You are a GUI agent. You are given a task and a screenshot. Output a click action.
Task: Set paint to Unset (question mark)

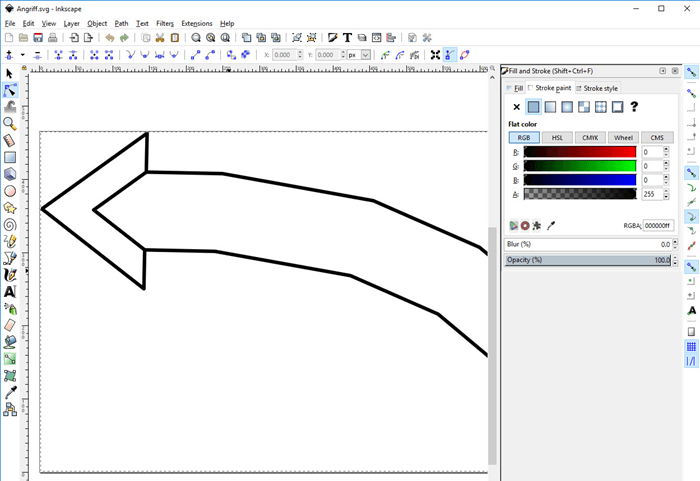(634, 107)
